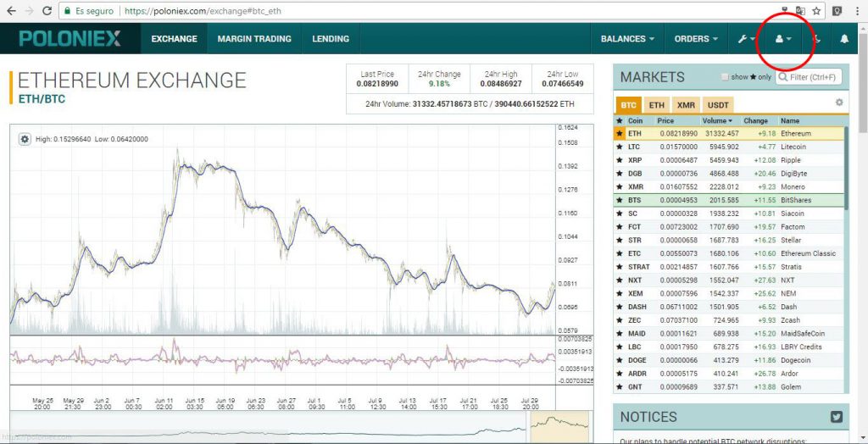This screenshot has width=868, height=444.
Task: Sort markets by Volume column
Action: click(x=716, y=120)
